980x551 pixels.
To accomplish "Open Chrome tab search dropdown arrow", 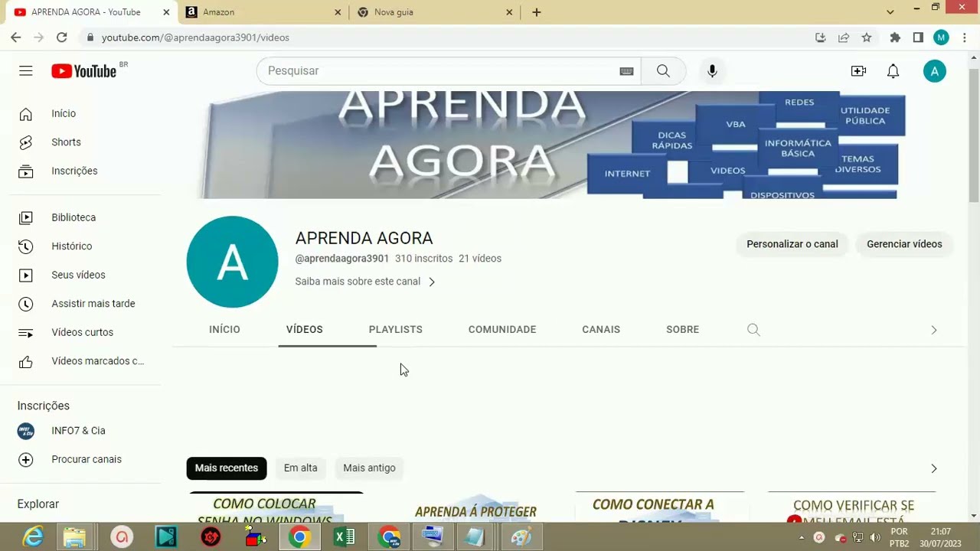I will coord(890,12).
